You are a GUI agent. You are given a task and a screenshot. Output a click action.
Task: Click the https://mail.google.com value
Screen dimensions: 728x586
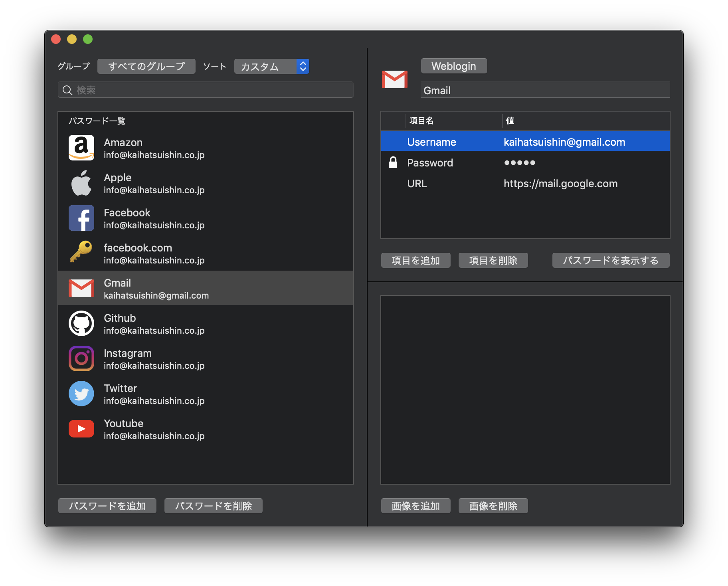point(560,184)
